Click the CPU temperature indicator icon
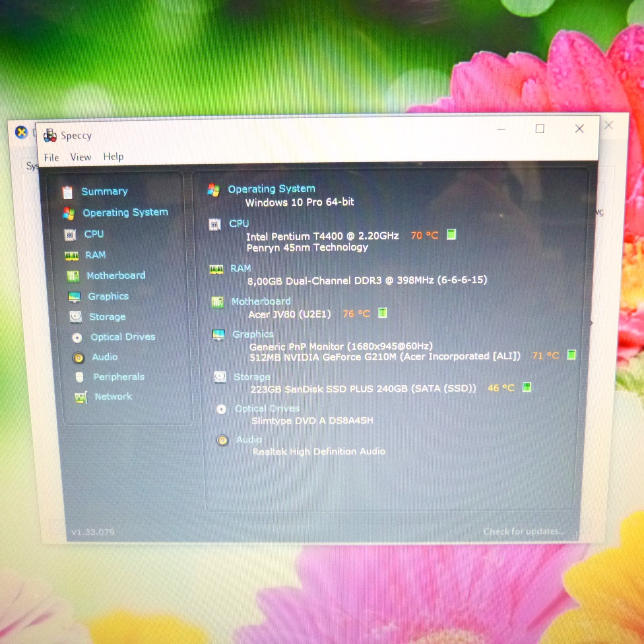This screenshot has height=644, width=644. coord(452,235)
